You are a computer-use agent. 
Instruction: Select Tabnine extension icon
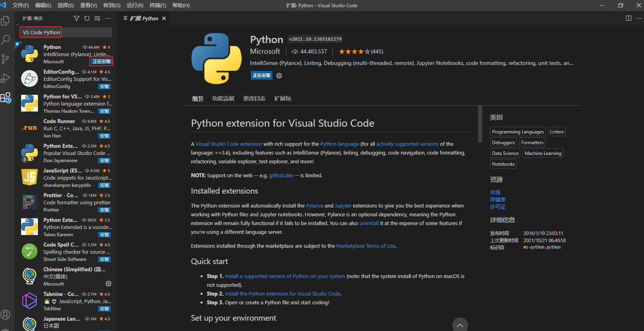coord(30,301)
